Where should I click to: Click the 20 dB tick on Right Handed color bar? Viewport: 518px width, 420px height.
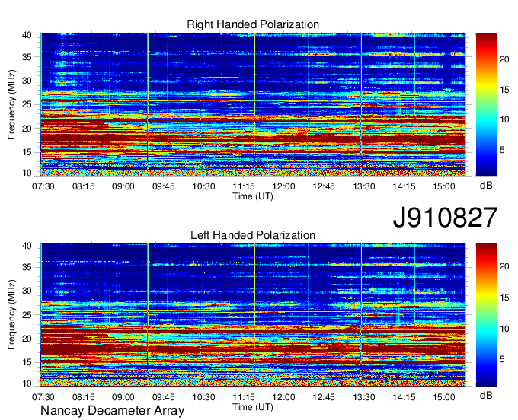pos(504,59)
